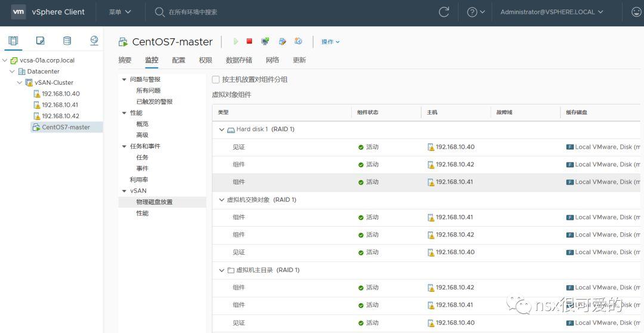Image resolution: width=644 pixels, height=333 pixels.
Task: Open 任务 in the sidebar
Action: click(x=143, y=158)
